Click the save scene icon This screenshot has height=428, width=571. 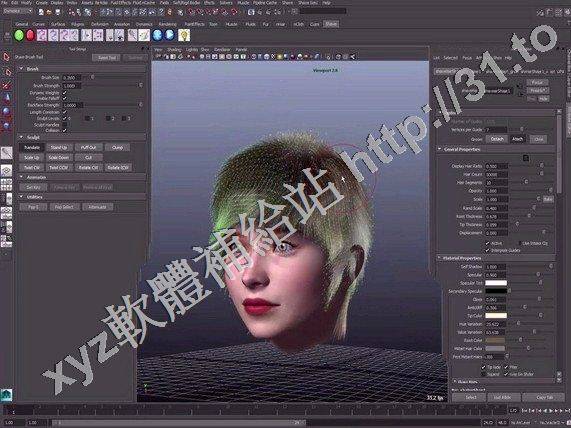tap(58, 12)
